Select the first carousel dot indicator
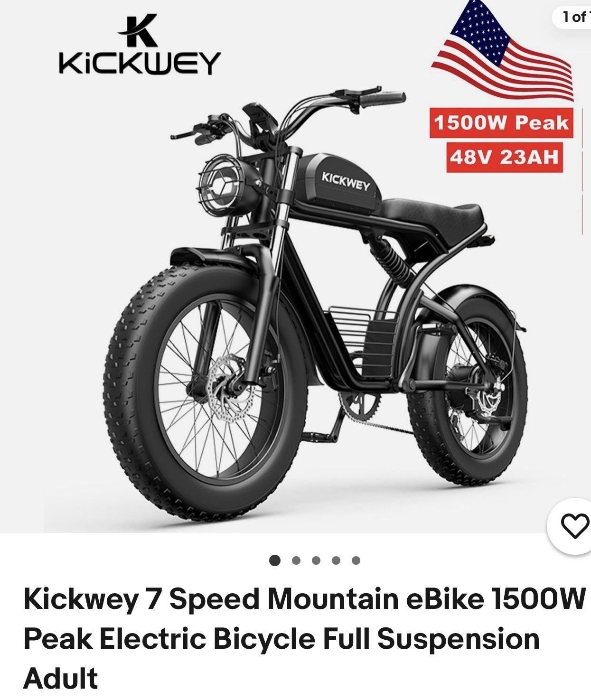591x700 pixels. click(x=275, y=560)
